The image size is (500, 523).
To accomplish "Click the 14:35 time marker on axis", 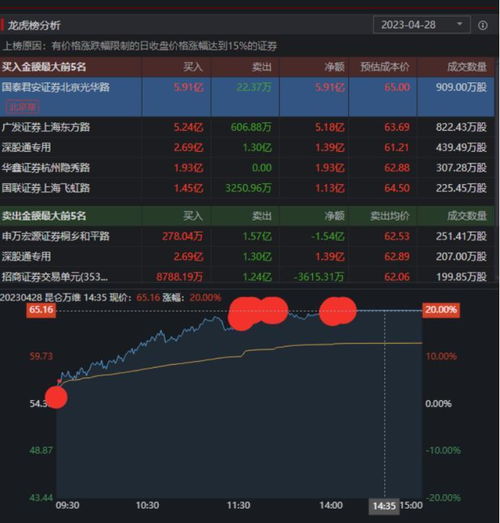I will (x=384, y=506).
